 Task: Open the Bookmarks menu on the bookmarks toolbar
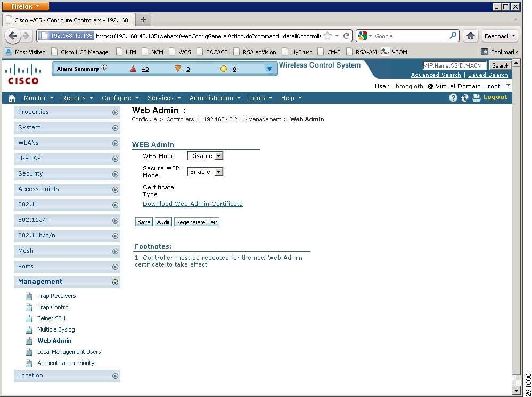pyautogui.click(x=500, y=52)
